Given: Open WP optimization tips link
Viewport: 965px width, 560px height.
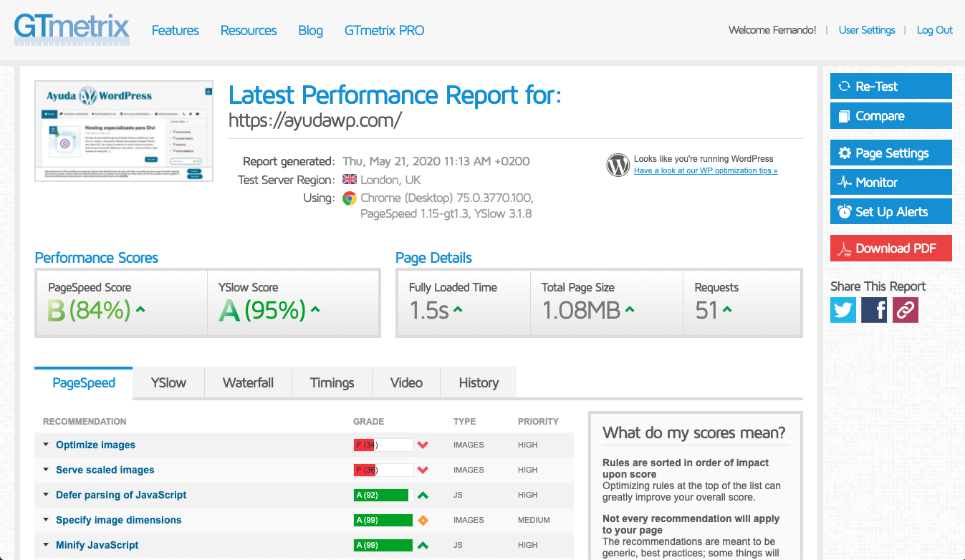Looking at the screenshot, I should pyautogui.click(x=706, y=170).
